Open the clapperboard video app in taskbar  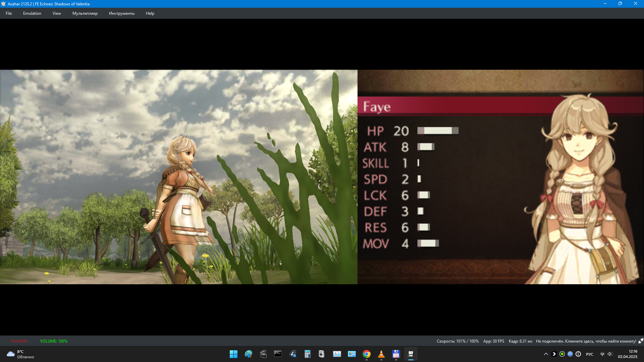tap(263, 354)
